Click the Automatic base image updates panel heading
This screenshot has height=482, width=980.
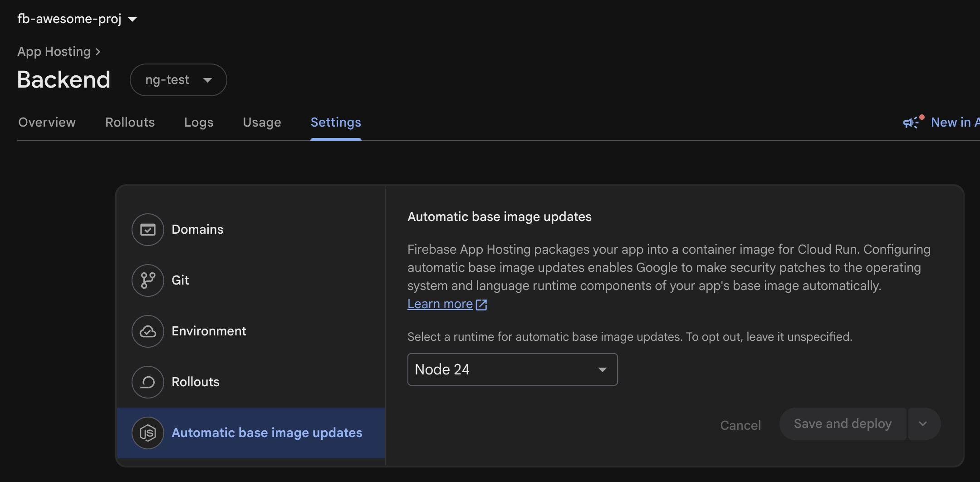click(x=500, y=217)
